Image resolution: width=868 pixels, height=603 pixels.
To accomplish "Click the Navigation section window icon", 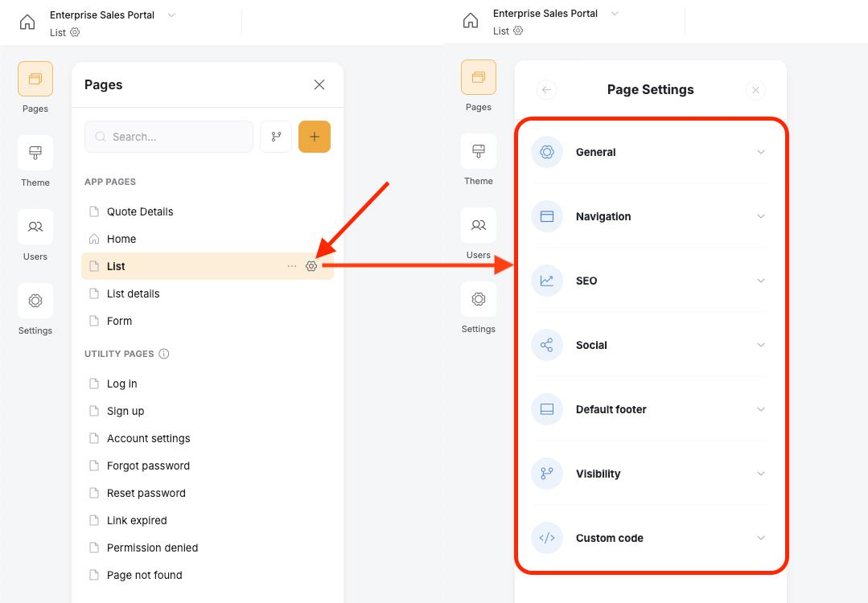I will (x=547, y=216).
